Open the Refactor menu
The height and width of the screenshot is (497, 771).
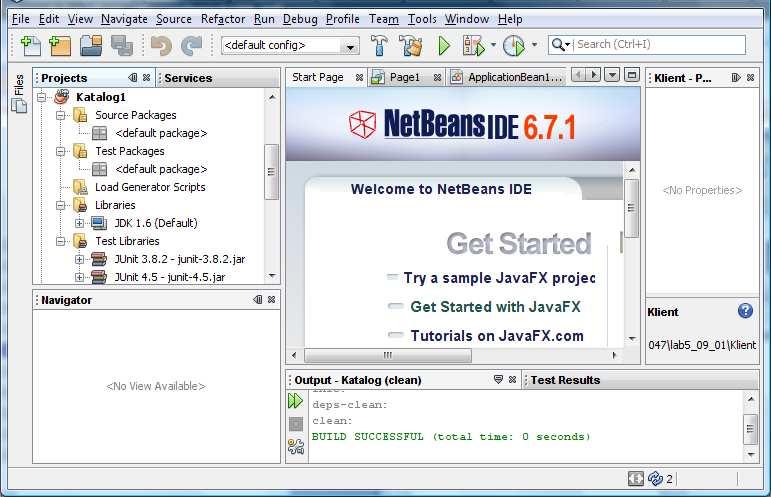tap(223, 19)
